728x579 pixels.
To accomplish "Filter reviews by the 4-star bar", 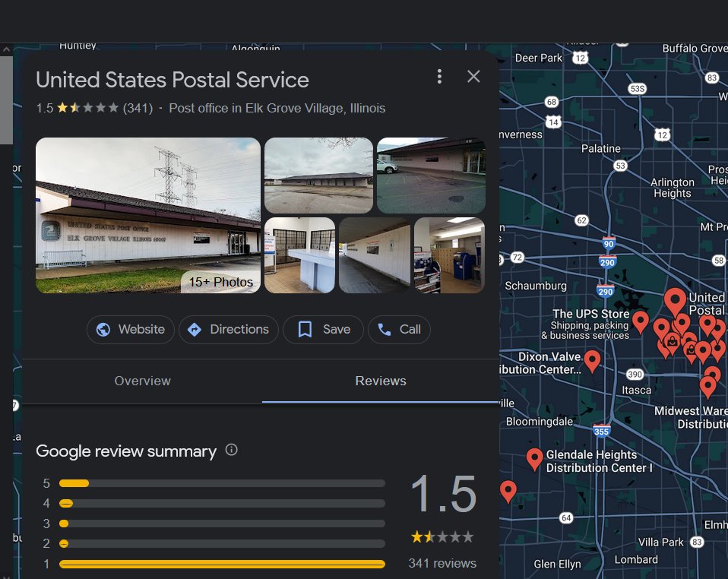I will (x=222, y=503).
